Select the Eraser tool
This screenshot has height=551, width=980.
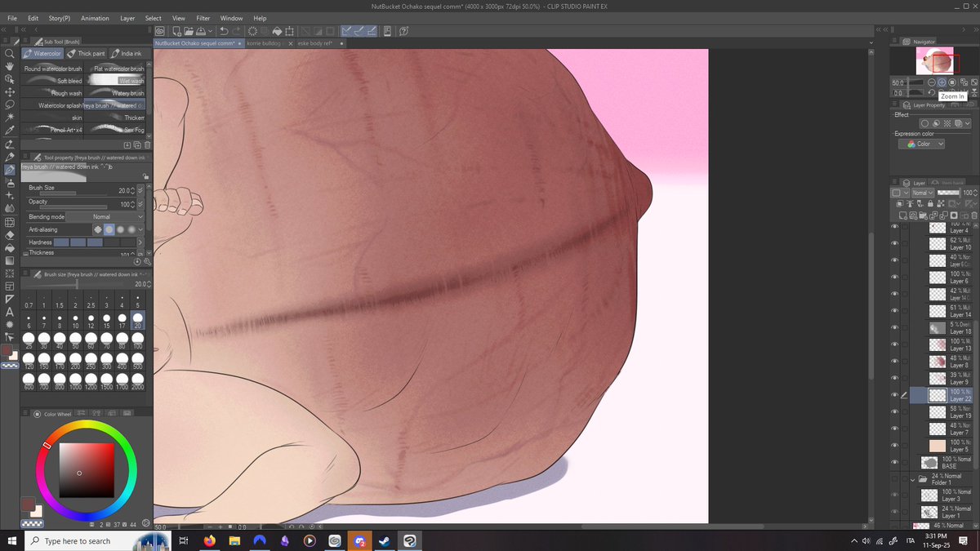10,235
